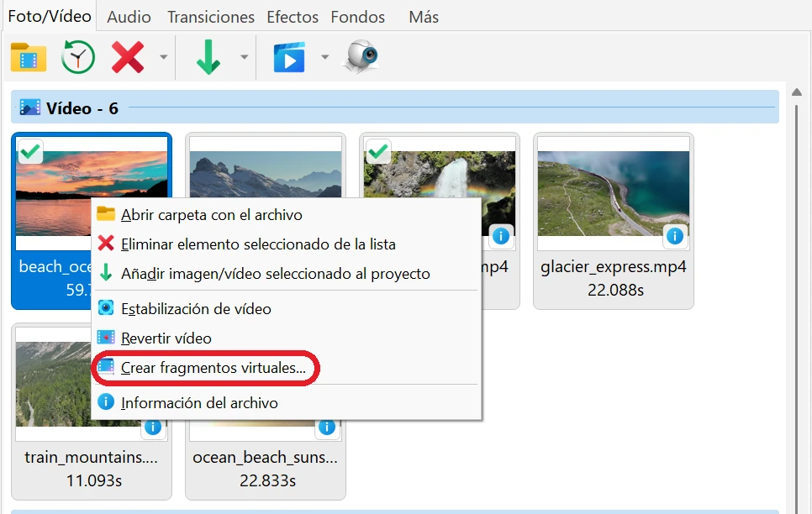Select Estabilización de vídeo menu entry

(287, 308)
